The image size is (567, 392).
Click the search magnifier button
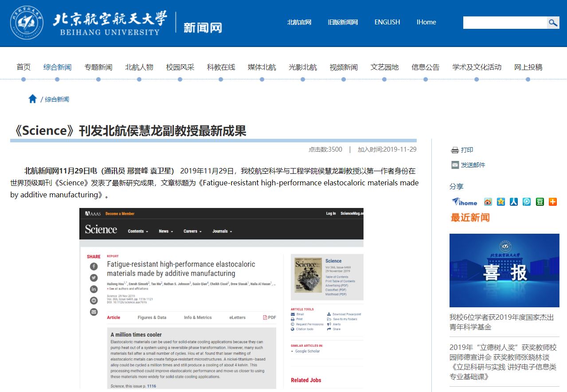[x=553, y=23]
